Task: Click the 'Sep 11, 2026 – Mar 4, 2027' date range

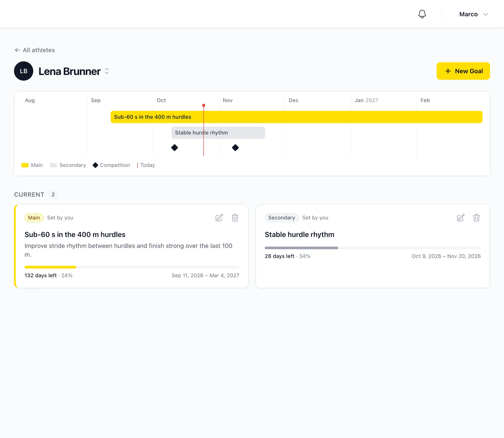Action: point(206,275)
